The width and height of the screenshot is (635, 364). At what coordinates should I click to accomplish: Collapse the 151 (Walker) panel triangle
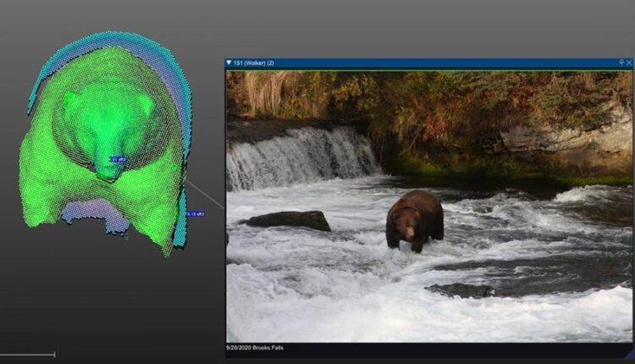(229, 63)
